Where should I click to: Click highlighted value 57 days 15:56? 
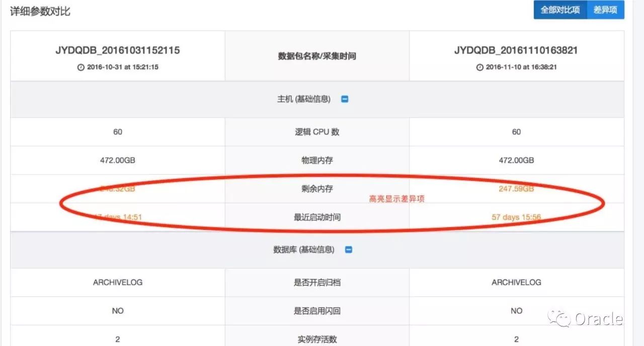516,218
